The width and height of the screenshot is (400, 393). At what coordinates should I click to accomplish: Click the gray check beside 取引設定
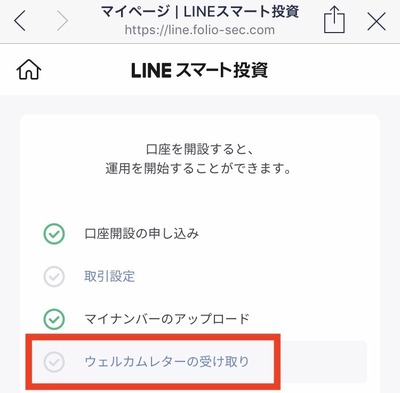pos(54,277)
